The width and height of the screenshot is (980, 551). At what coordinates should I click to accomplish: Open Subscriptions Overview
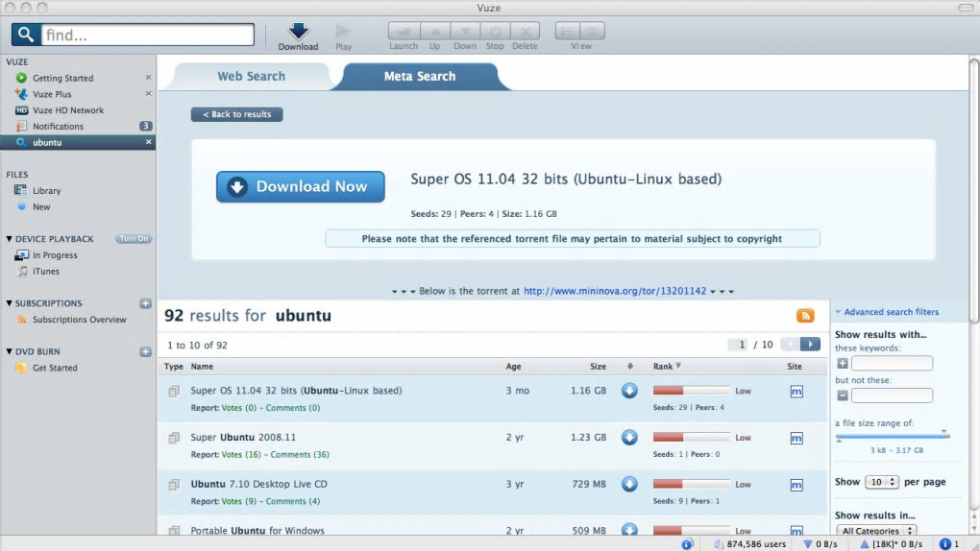(79, 320)
